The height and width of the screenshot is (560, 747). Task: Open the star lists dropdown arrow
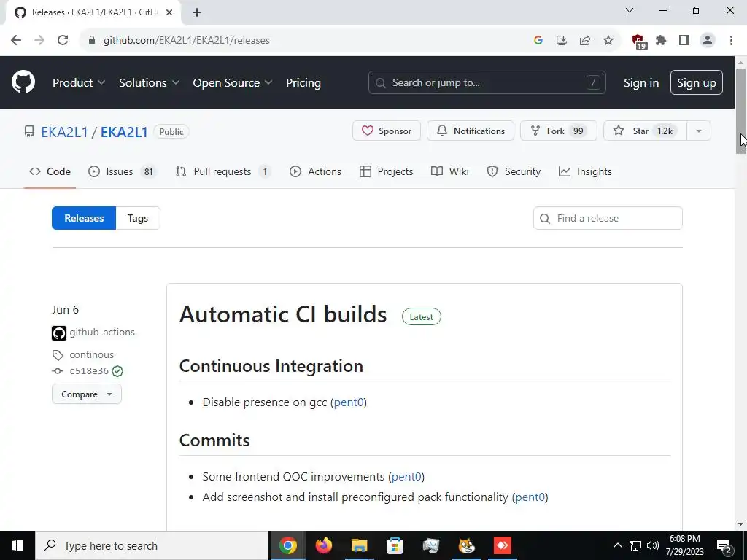[x=699, y=131]
